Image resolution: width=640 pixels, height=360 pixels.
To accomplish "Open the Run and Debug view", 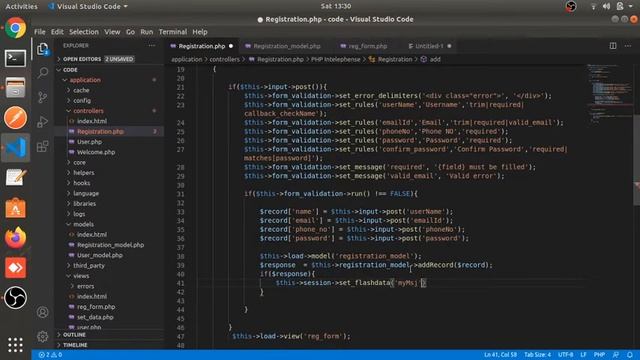I will [x=42, y=122].
